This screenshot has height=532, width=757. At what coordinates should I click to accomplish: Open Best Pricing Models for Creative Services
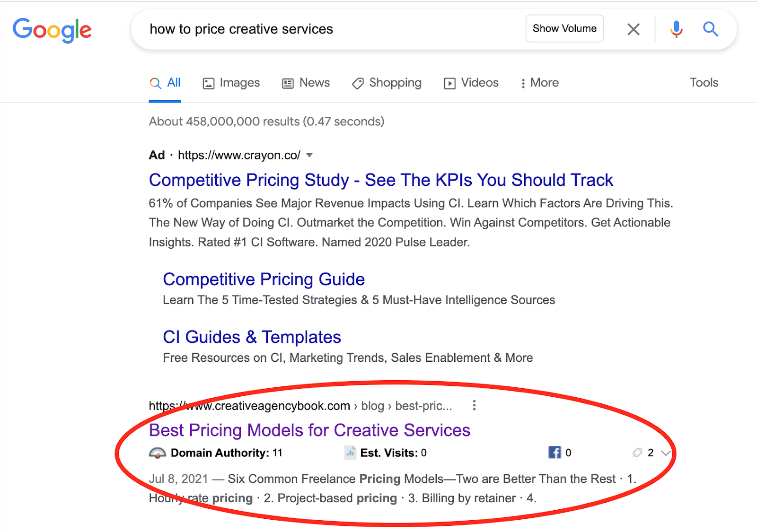point(309,430)
